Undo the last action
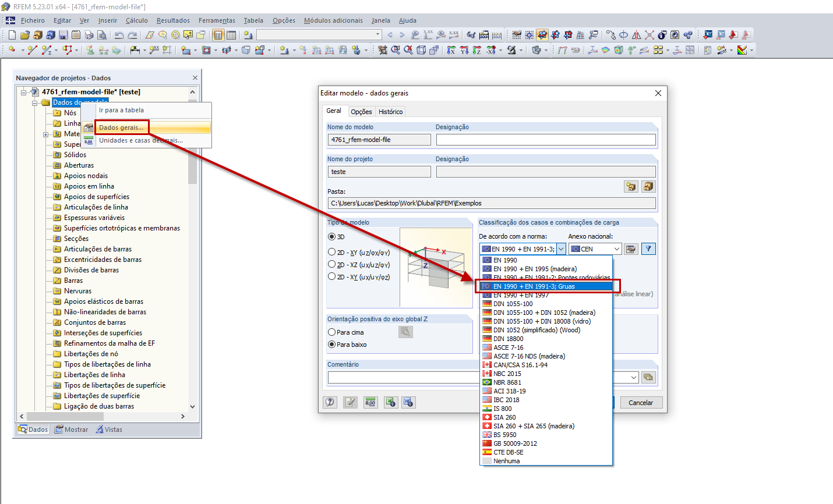The image size is (833, 504). click(119, 35)
